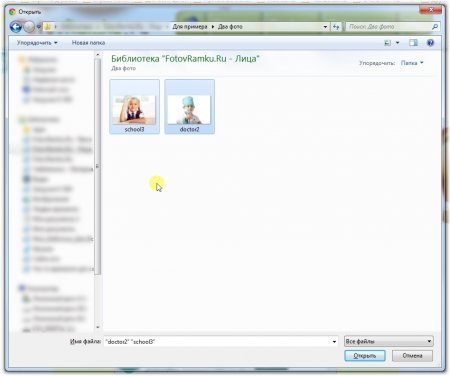Select the doctor2 photo thumbnail
Viewport: 450px width, 376px height.
pyautogui.click(x=189, y=107)
